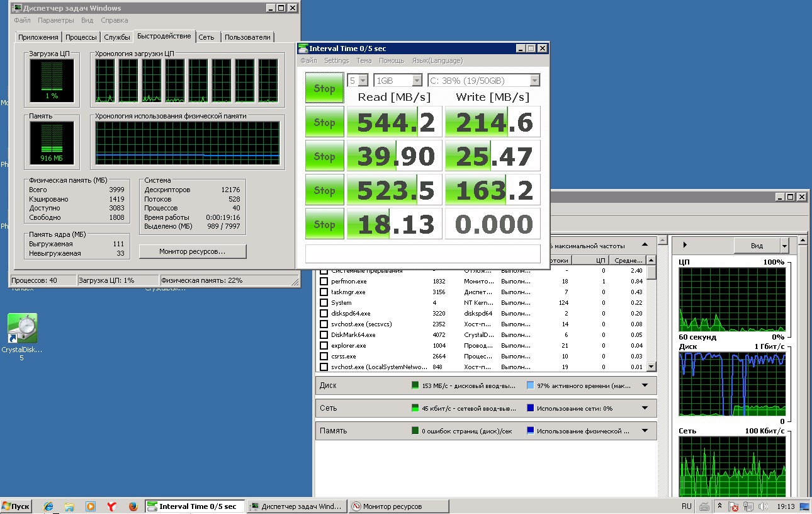Check the svchost.exe (secsvcs) checkbox
812x514 pixels.
pyautogui.click(x=324, y=324)
